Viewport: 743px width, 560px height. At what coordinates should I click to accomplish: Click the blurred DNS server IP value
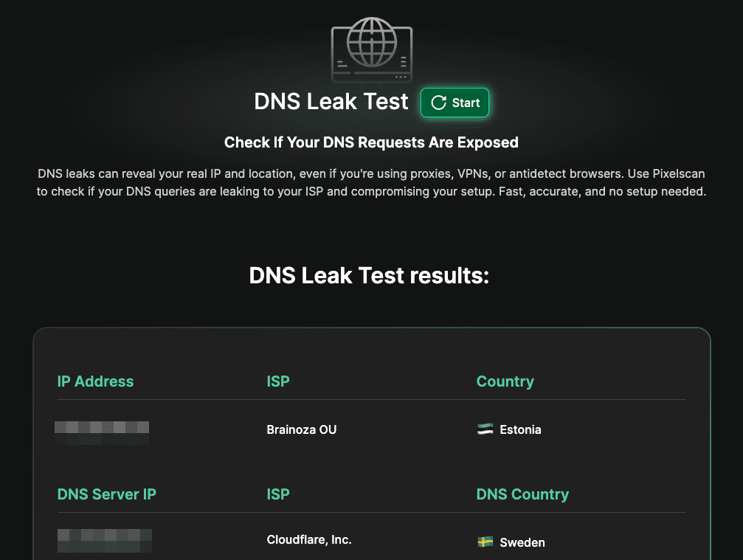(104, 542)
